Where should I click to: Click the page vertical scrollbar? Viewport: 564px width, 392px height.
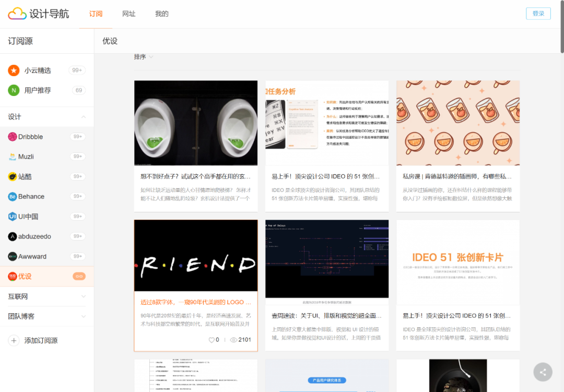pos(562,27)
